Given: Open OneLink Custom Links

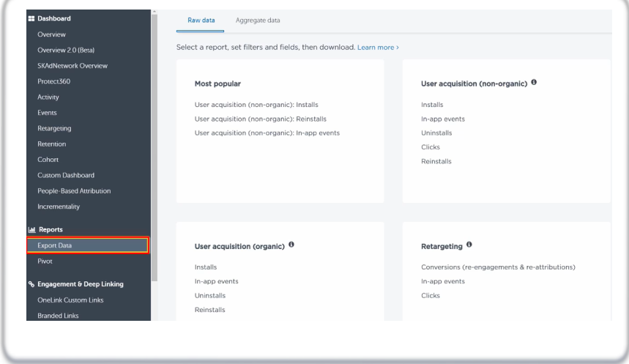Looking at the screenshot, I should [70, 300].
